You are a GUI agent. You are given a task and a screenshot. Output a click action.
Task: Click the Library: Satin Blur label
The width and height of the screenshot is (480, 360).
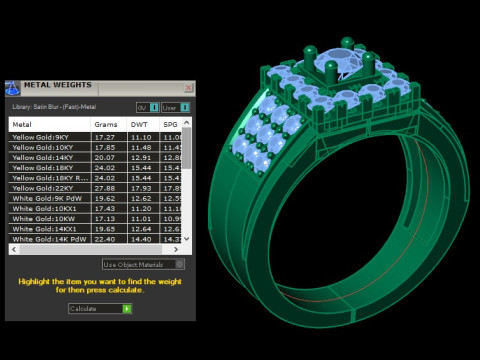click(54, 107)
